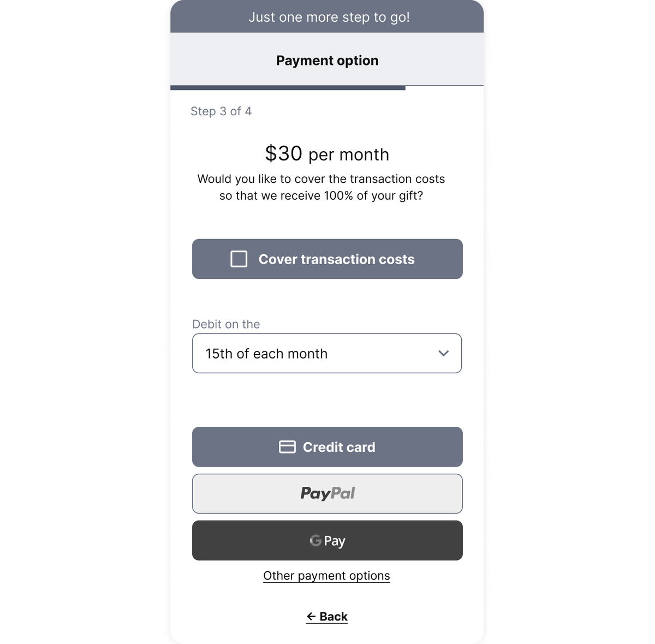Screen dimensions: 655x644
Task: Click the chevron arrow in the debit date field
Action: coord(443,354)
